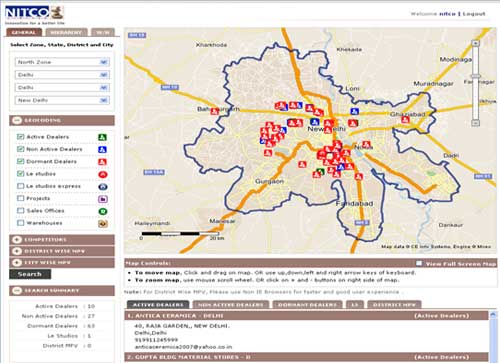Expand the Competitors section
The image size is (500, 363).
(x=62, y=240)
